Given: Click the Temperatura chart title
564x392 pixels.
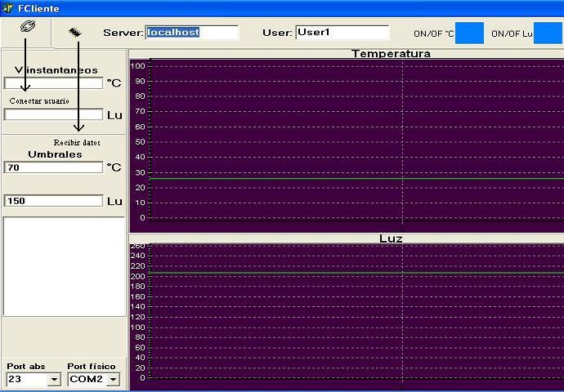Looking at the screenshot, I should (x=391, y=54).
